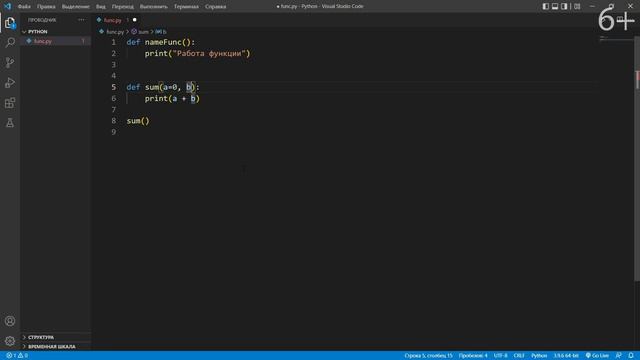This screenshot has height=360, width=640.
Task: Expand the СТРУКТУРА section
Action: 56,337
